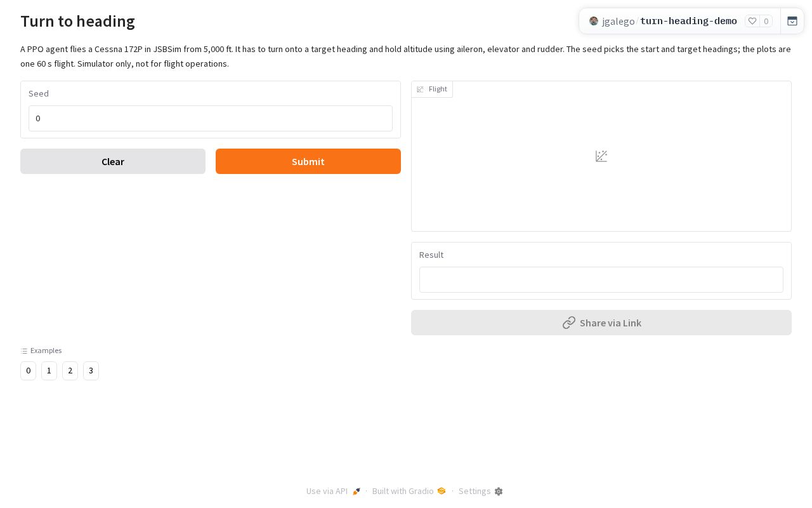The width and height of the screenshot is (812, 508).
Task: Click the like count number
Action: coord(766,21)
